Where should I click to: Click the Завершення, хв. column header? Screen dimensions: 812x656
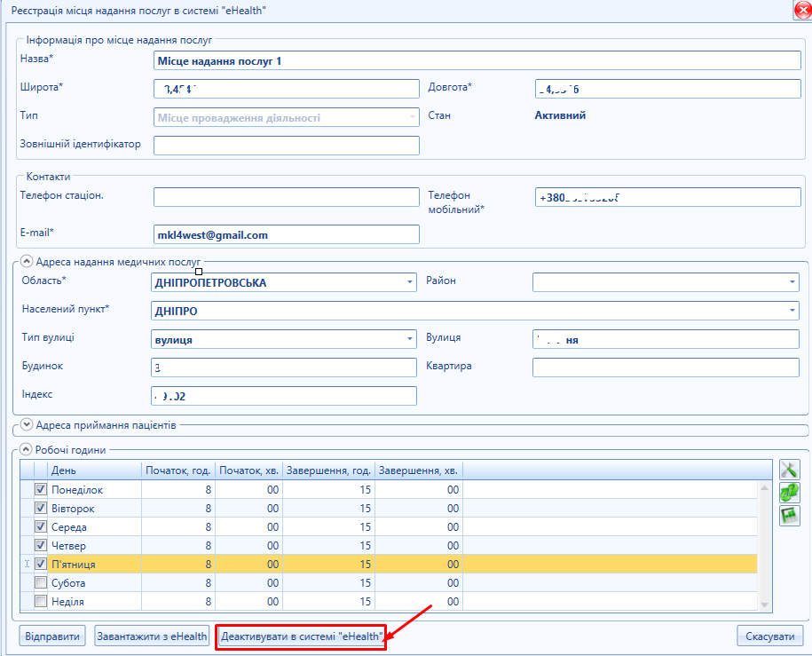coord(419,470)
